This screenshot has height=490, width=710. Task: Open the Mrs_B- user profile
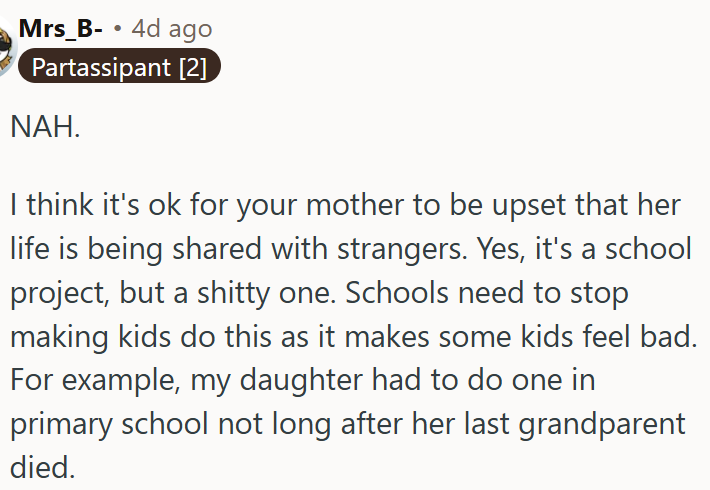60,28
